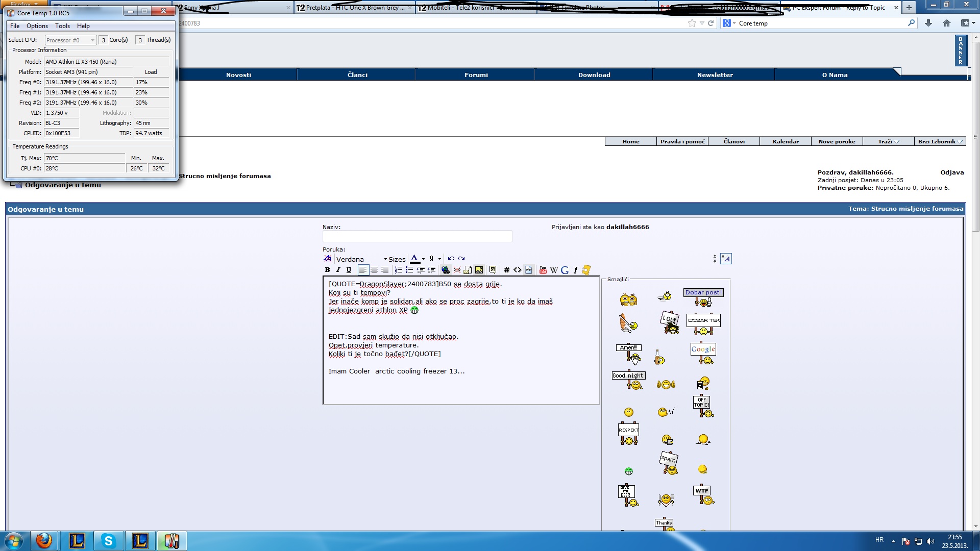This screenshot has height=551, width=980.
Task: Switch editor mode with top-right A icon
Action: 726,259
